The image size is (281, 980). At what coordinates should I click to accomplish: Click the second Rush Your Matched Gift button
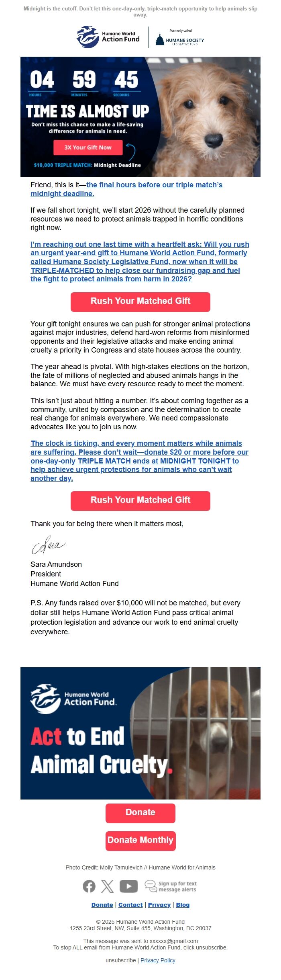[140, 500]
